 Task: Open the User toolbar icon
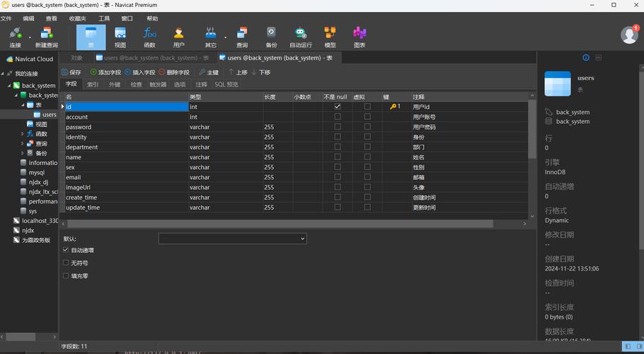(178, 37)
